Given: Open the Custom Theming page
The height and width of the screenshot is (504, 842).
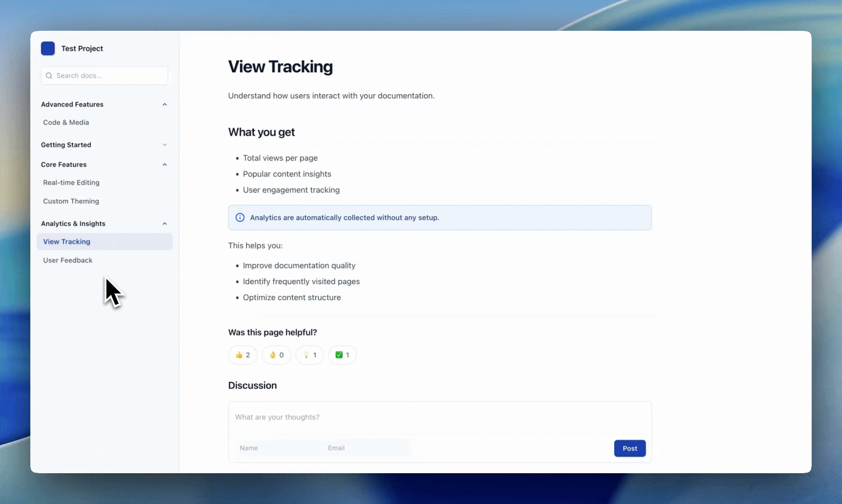Looking at the screenshot, I should (x=71, y=201).
